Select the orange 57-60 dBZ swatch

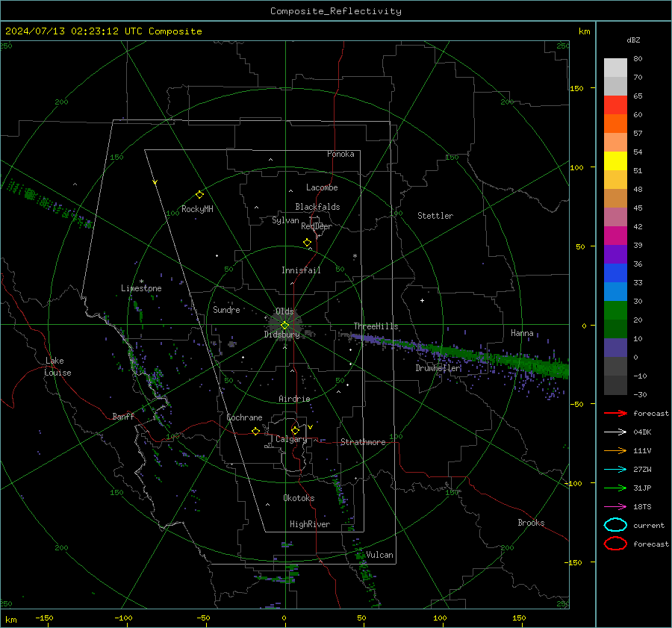click(615, 124)
